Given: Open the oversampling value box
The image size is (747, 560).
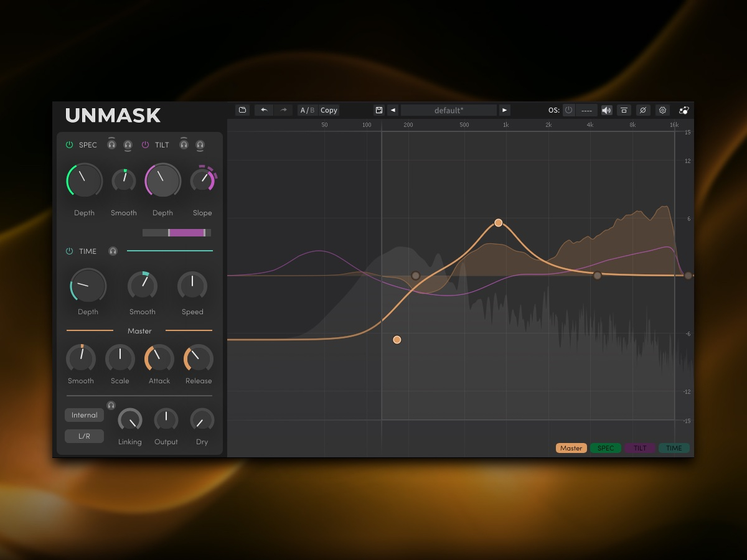Looking at the screenshot, I should pos(586,110).
